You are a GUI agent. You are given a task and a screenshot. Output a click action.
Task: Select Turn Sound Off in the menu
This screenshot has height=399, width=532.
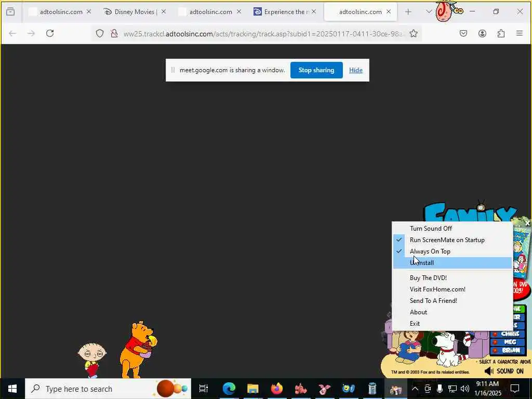[453, 229]
